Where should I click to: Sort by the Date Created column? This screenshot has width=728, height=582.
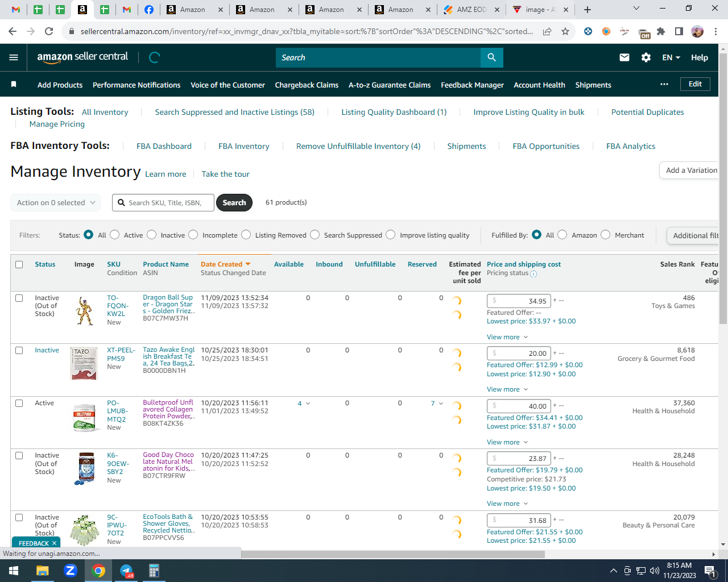pos(226,264)
